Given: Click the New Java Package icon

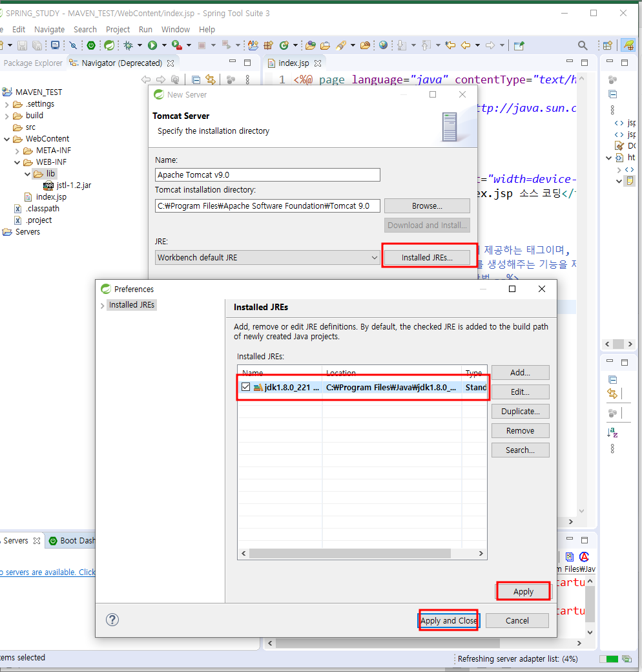Looking at the screenshot, I should [268, 45].
